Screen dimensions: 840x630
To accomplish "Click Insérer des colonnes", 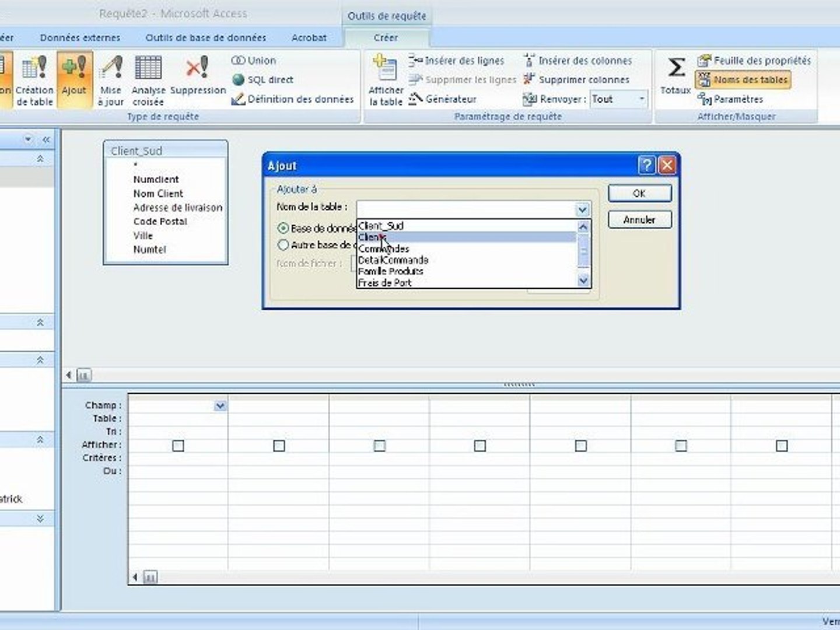I will click(x=577, y=61).
